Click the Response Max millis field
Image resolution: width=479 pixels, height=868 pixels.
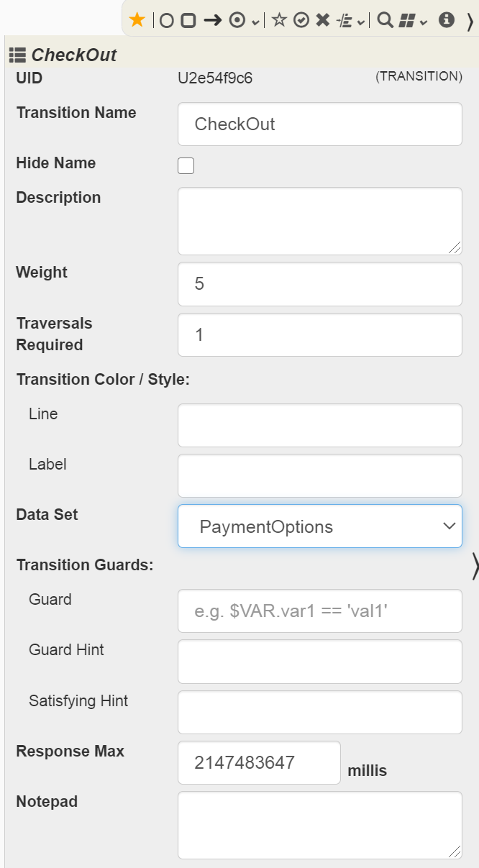[259, 763]
